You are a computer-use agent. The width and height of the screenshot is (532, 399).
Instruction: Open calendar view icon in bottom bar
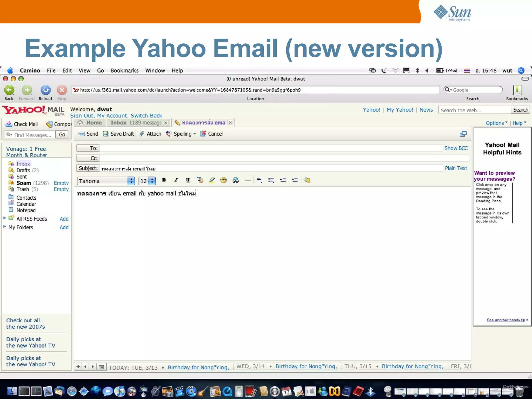pos(101,367)
